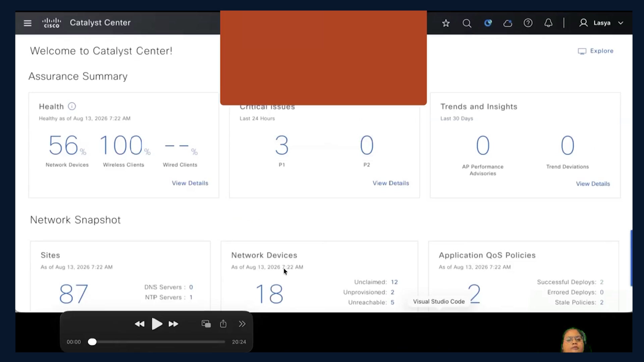Screen dimensions: 644x362
Task: Click the blue page scrollbar on right edge
Action: [x=631, y=258]
